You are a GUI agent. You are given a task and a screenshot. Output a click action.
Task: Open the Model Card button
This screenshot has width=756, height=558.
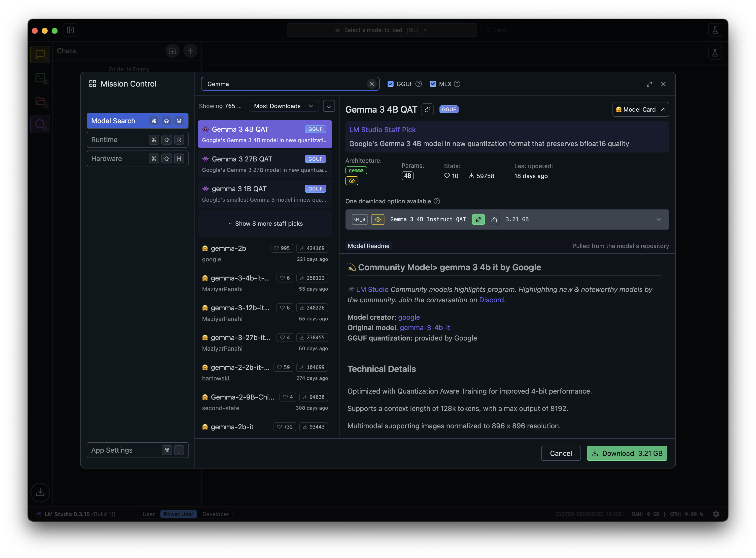(x=641, y=109)
